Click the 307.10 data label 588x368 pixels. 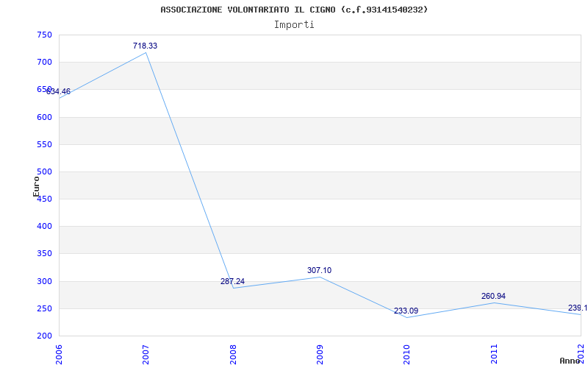(x=319, y=270)
